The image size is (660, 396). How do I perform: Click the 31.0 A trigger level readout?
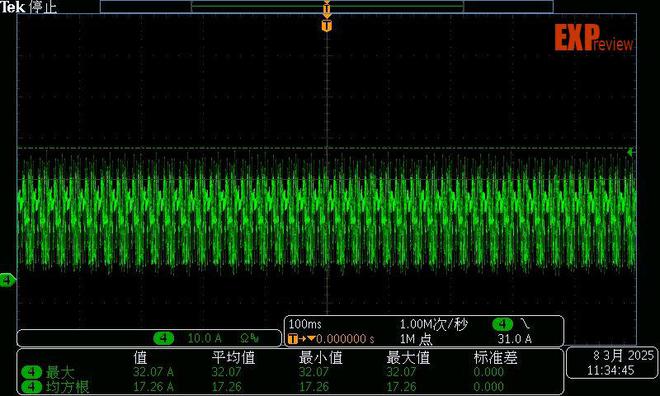(x=514, y=339)
